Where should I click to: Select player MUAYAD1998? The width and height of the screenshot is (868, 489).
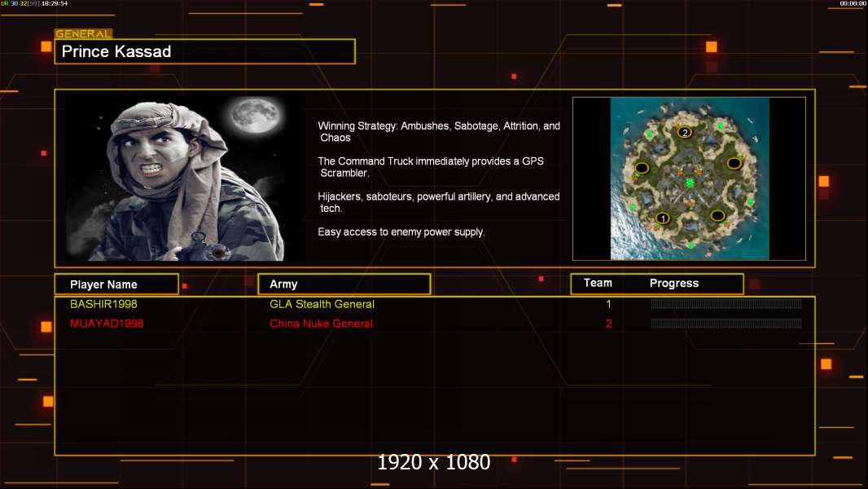(x=107, y=324)
